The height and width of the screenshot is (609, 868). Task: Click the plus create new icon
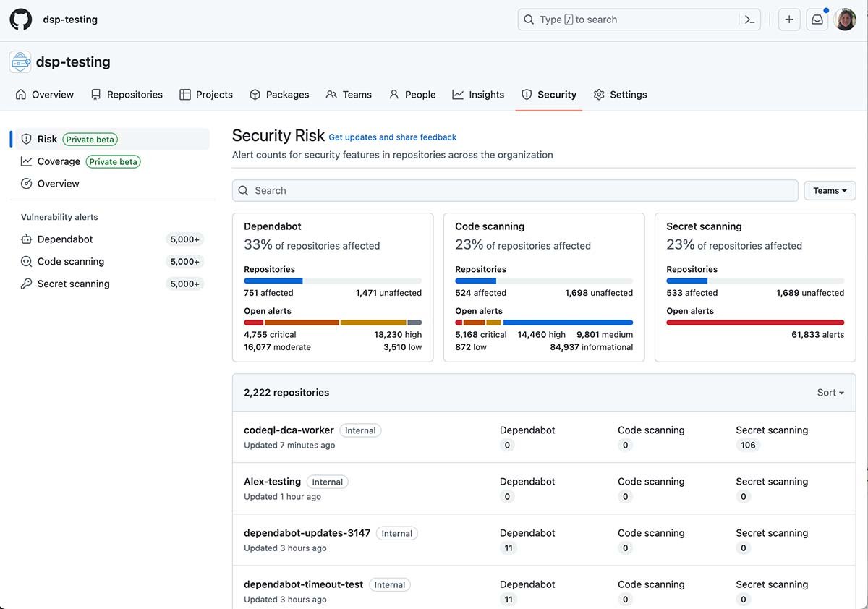pyautogui.click(x=789, y=20)
